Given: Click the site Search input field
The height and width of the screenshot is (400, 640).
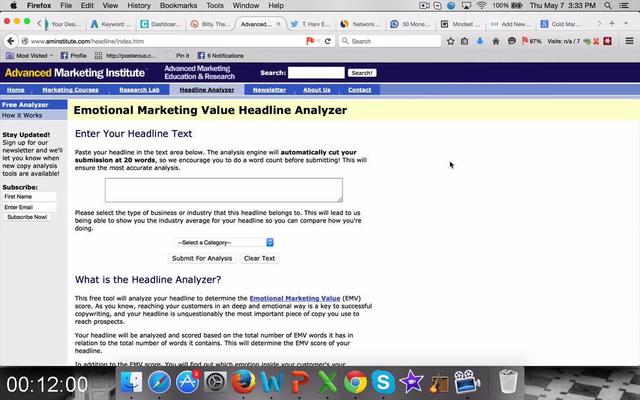Looking at the screenshot, I should coord(316,73).
